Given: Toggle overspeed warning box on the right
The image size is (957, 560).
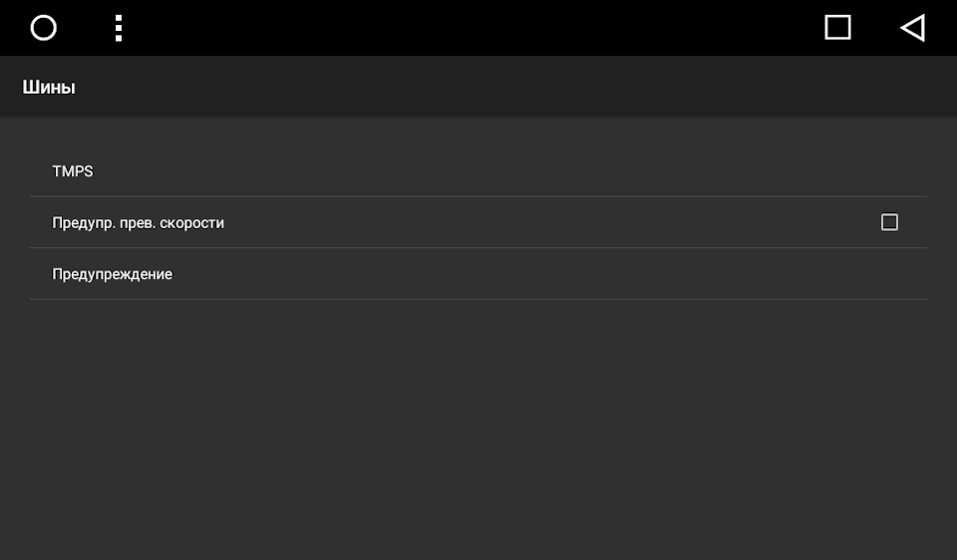Looking at the screenshot, I should click(x=889, y=222).
